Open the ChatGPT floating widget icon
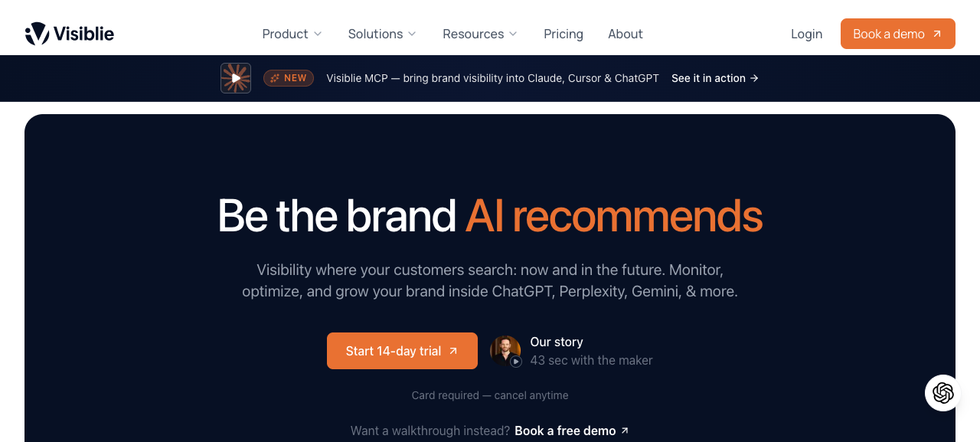Screen dimensions: 980x442 point(943,393)
